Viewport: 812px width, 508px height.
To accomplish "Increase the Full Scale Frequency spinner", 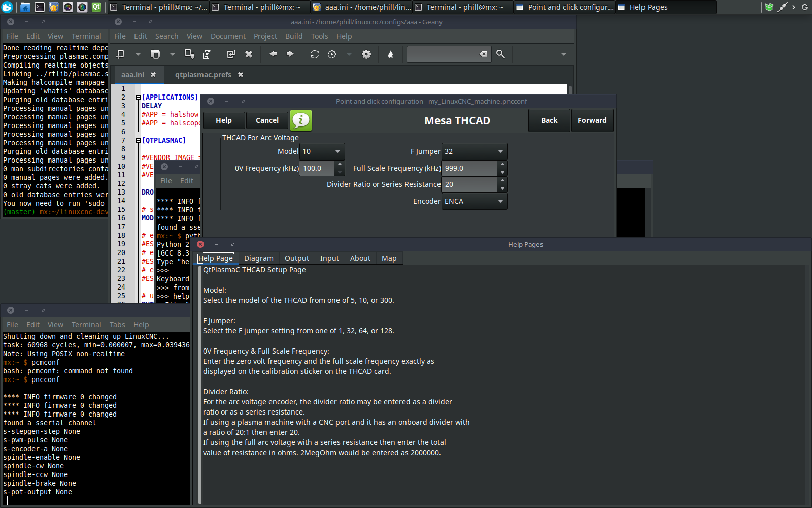I will 502,164.
